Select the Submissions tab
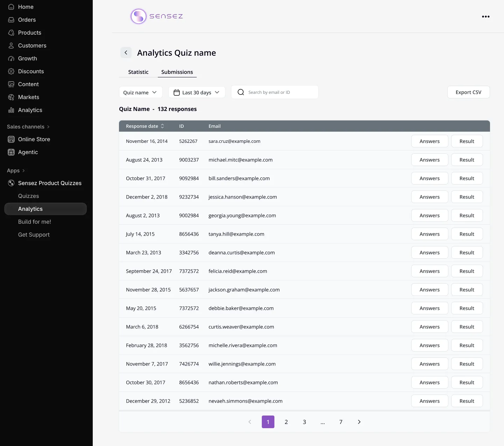 click(177, 72)
